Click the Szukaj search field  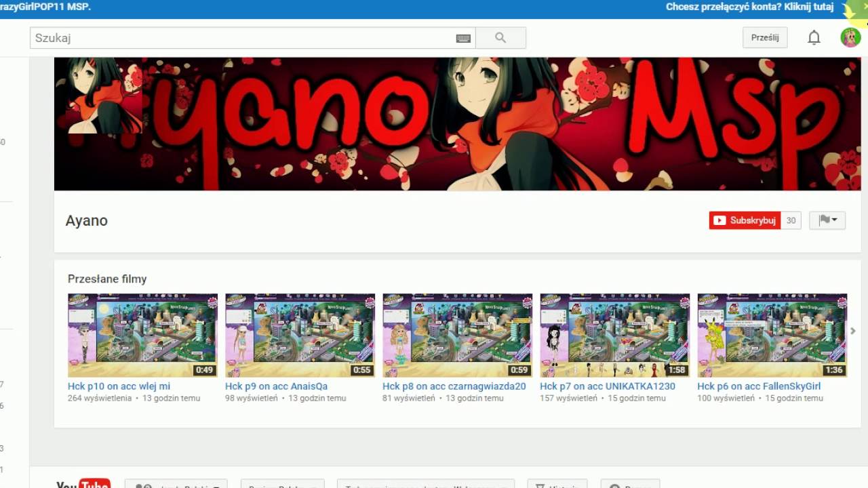click(x=253, y=38)
